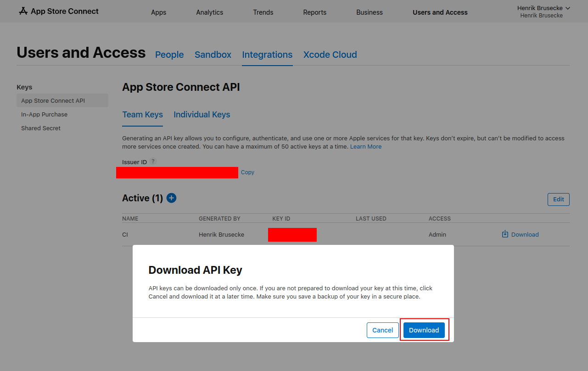Click the blue plus icon beside Active (1)

171,198
